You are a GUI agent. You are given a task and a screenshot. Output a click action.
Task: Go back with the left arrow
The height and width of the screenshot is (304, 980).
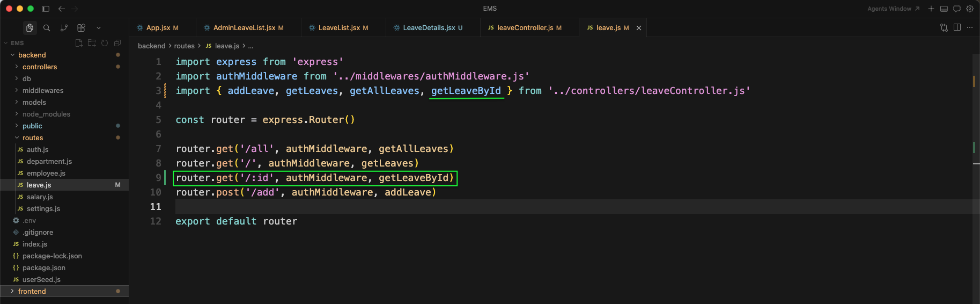62,9
